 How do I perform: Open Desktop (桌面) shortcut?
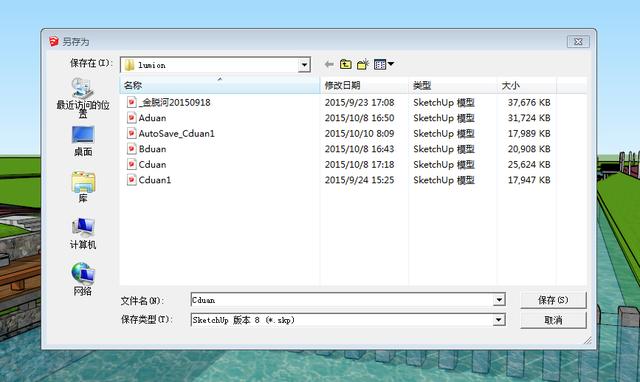tap(83, 141)
